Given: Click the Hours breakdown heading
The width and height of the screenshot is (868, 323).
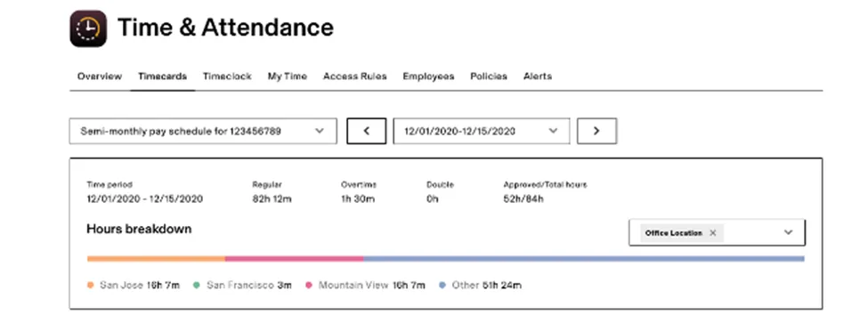Looking at the screenshot, I should coord(139,229).
